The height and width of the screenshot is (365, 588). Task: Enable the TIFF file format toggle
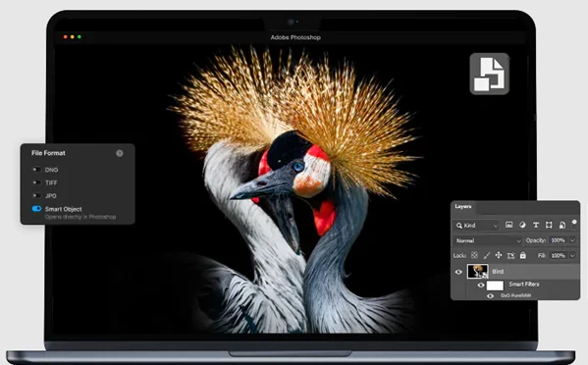coord(36,182)
